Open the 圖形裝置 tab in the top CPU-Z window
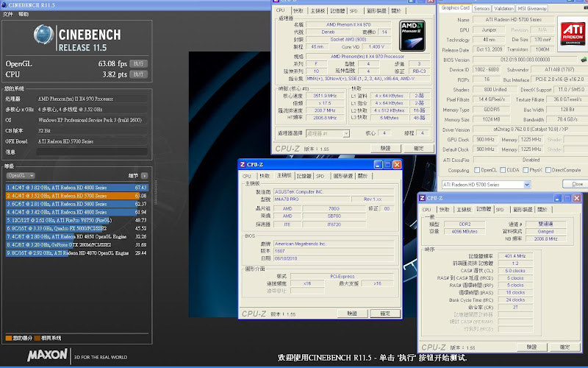The image size is (588, 368). click(x=376, y=11)
